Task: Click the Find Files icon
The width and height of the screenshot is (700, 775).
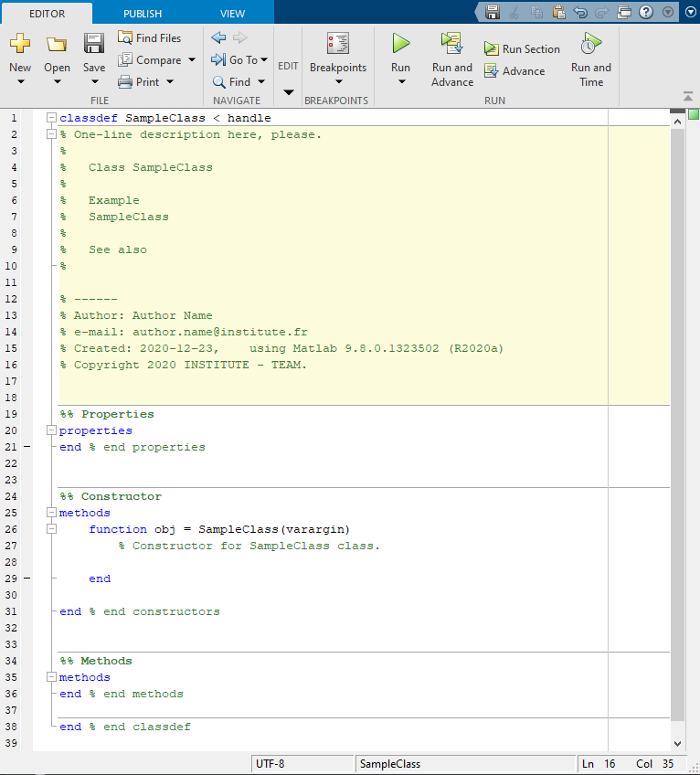Action: pos(125,37)
